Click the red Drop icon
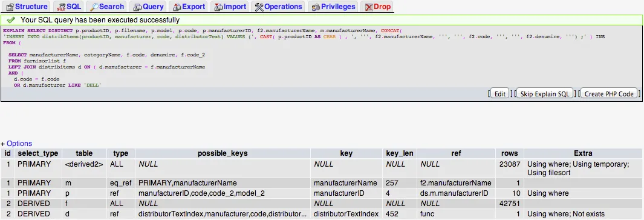The height and width of the screenshot is (220, 644). pyautogui.click(x=369, y=7)
